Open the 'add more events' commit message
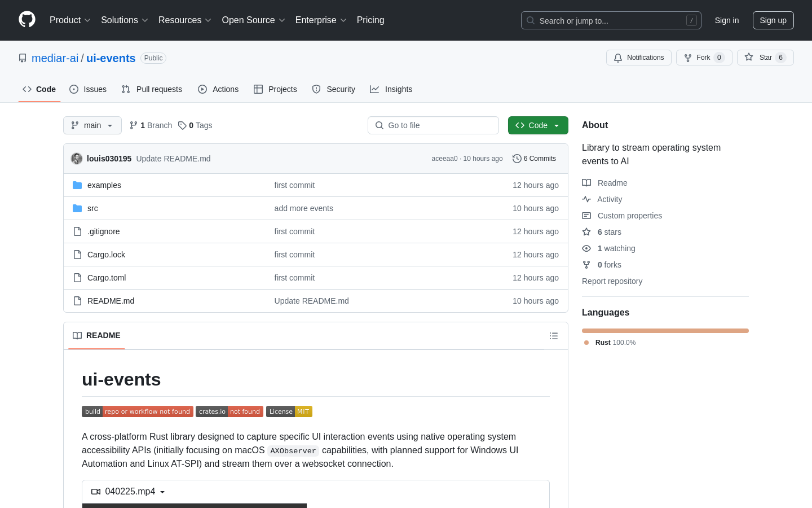 tap(303, 208)
